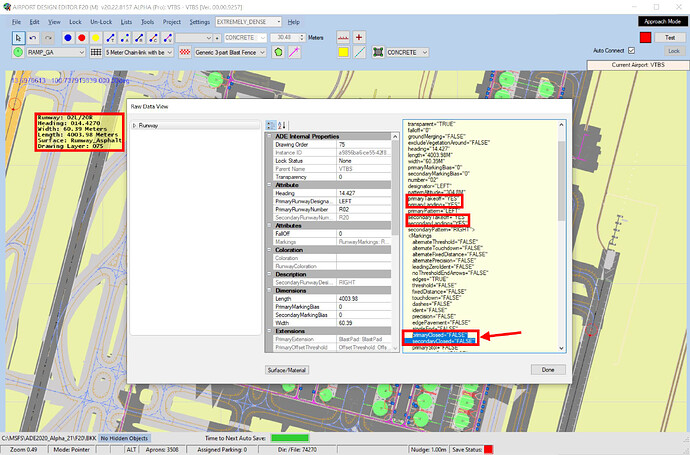The image size is (690, 455).
Task: Click the Drawing Order value 75
Action: coord(364,144)
